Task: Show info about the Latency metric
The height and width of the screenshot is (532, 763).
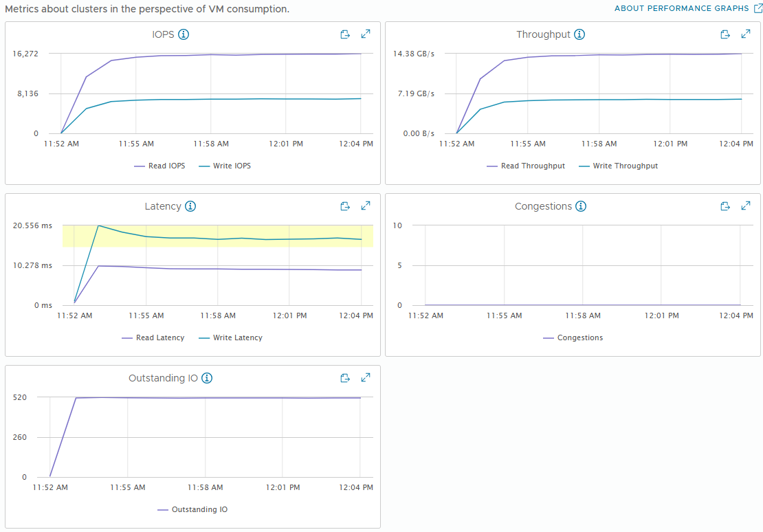Action: pos(191,206)
